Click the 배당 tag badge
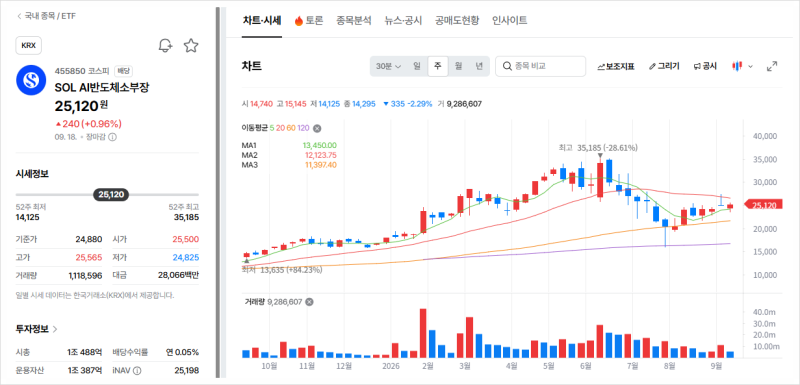800x385 pixels. (122, 70)
